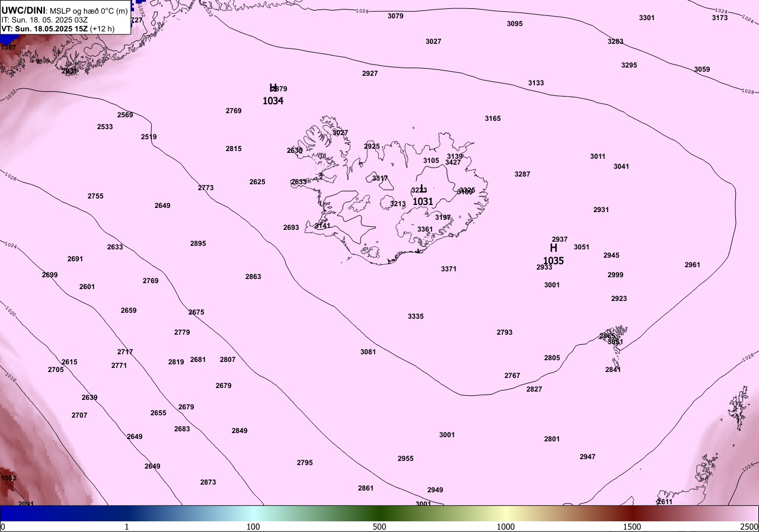
Task: Click the colorbar tick label 2500
Action: [x=750, y=527]
